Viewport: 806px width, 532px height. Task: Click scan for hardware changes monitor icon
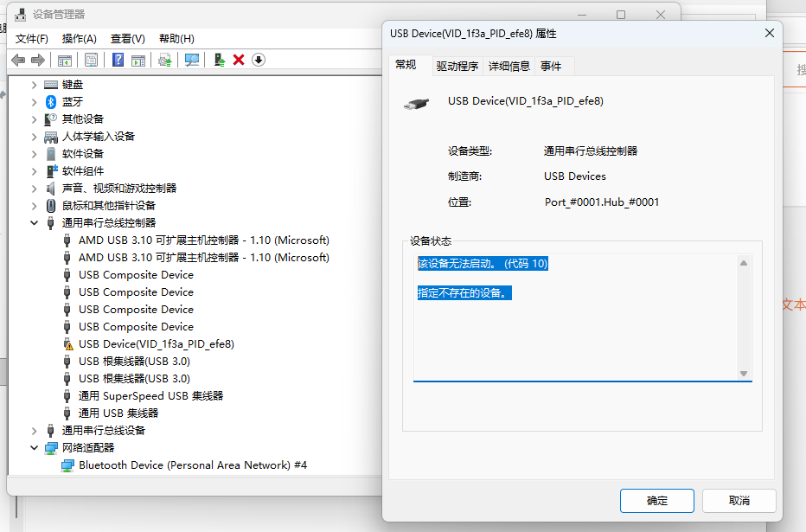point(192,60)
